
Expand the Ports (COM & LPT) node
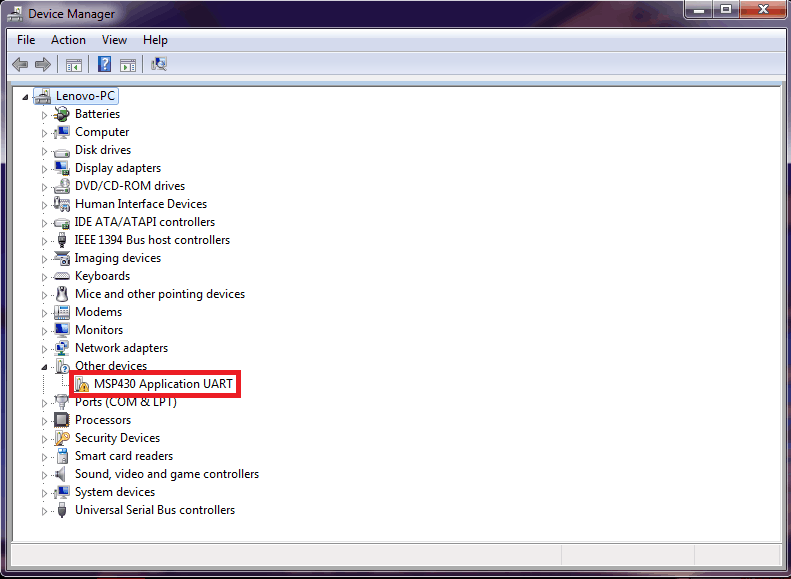click(x=44, y=402)
